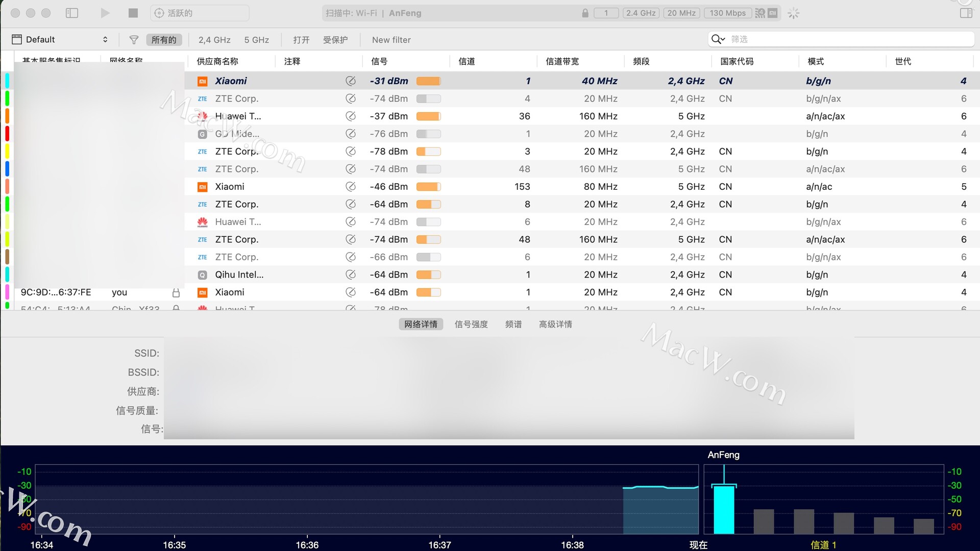Click the 20 MHz badge in the status bar
The image size is (980, 551).
tap(681, 13)
